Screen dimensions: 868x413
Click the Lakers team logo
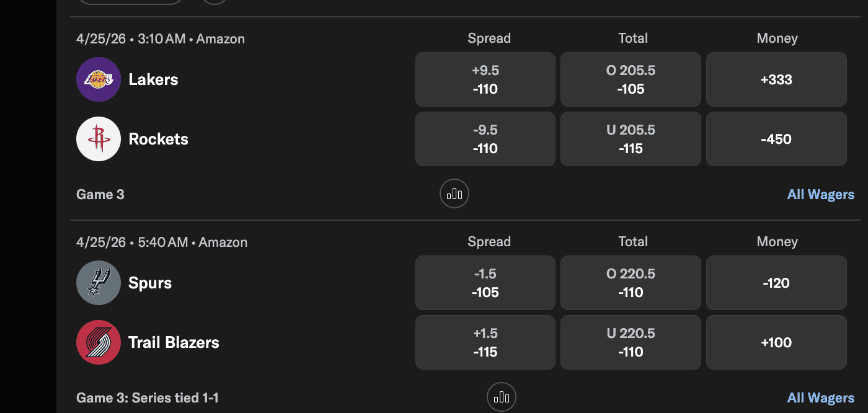(x=99, y=79)
